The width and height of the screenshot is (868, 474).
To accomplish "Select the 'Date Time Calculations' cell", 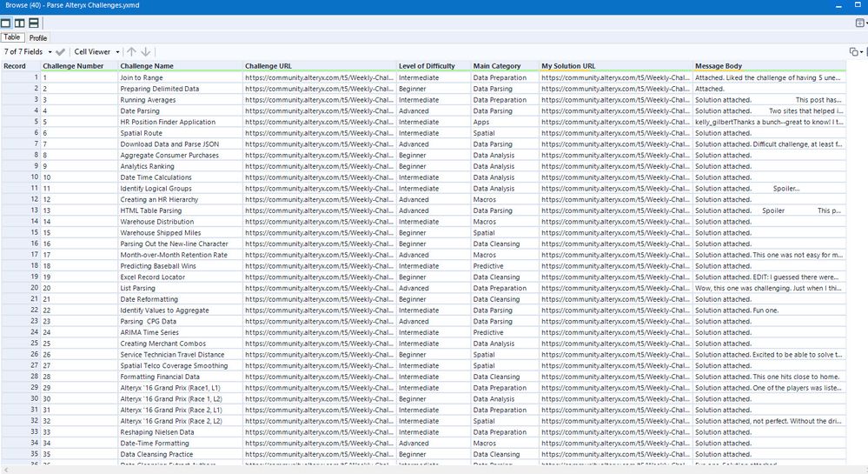I will click(x=181, y=177).
